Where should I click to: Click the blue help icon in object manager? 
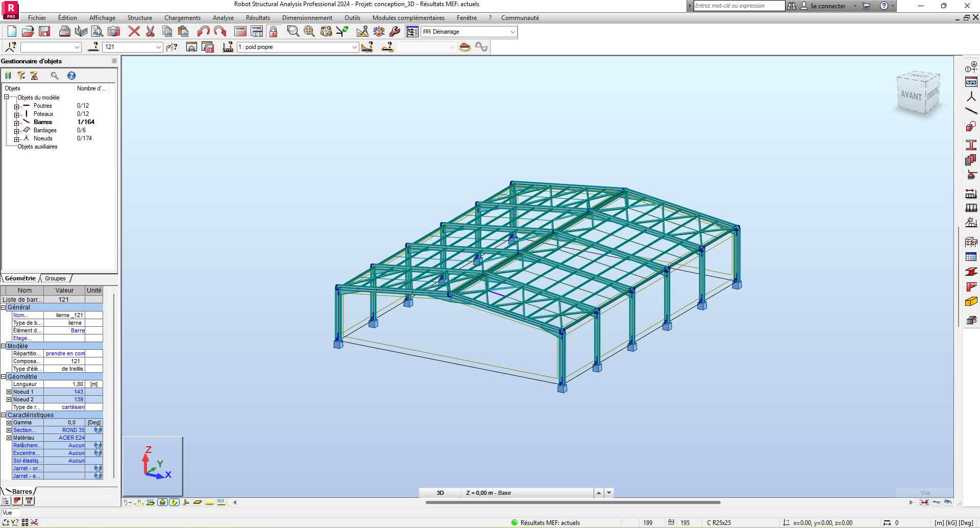(x=71, y=76)
